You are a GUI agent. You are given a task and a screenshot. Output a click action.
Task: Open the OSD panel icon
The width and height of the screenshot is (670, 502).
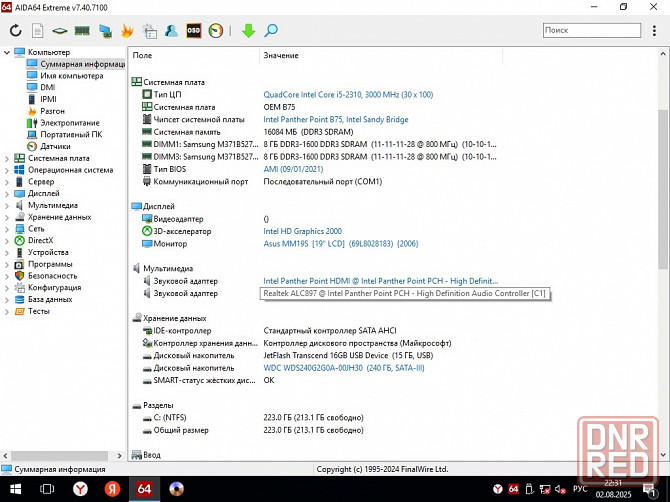(x=194, y=30)
